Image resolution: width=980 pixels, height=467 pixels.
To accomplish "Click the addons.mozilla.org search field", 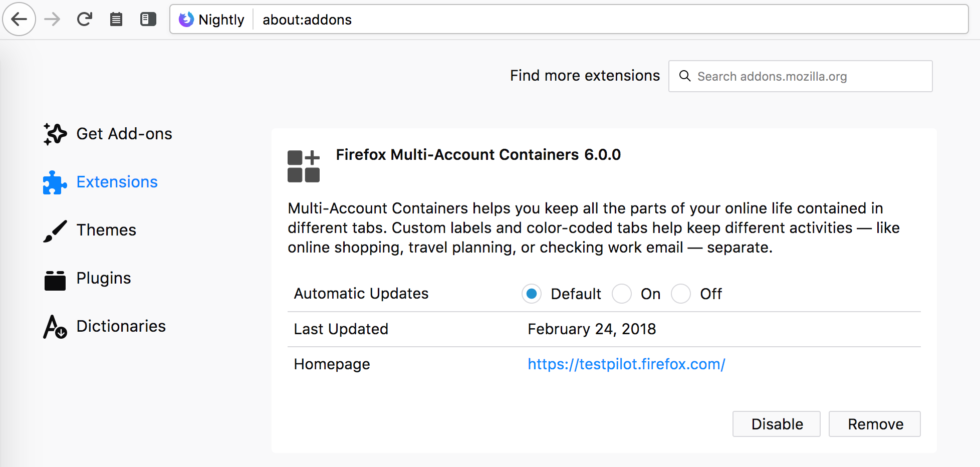I will coord(800,76).
